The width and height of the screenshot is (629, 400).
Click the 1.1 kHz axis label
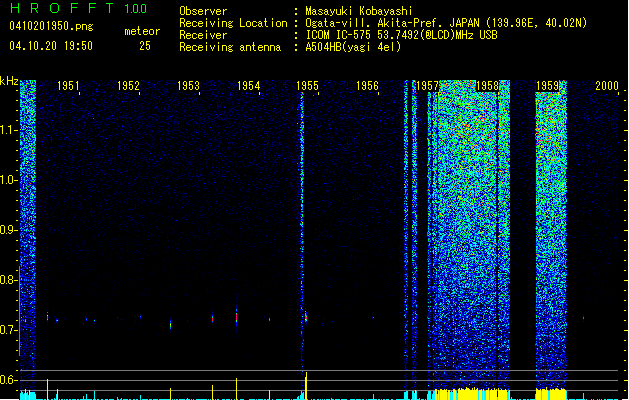pos(9,130)
